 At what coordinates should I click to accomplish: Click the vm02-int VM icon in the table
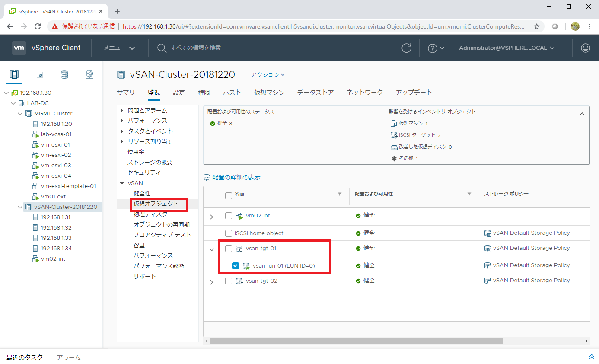239,216
